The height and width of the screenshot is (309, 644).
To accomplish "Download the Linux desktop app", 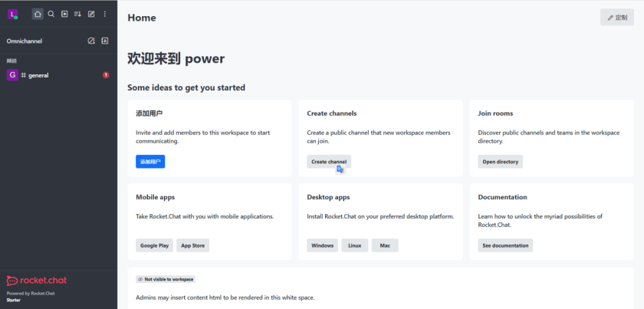I will [x=355, y=245].
